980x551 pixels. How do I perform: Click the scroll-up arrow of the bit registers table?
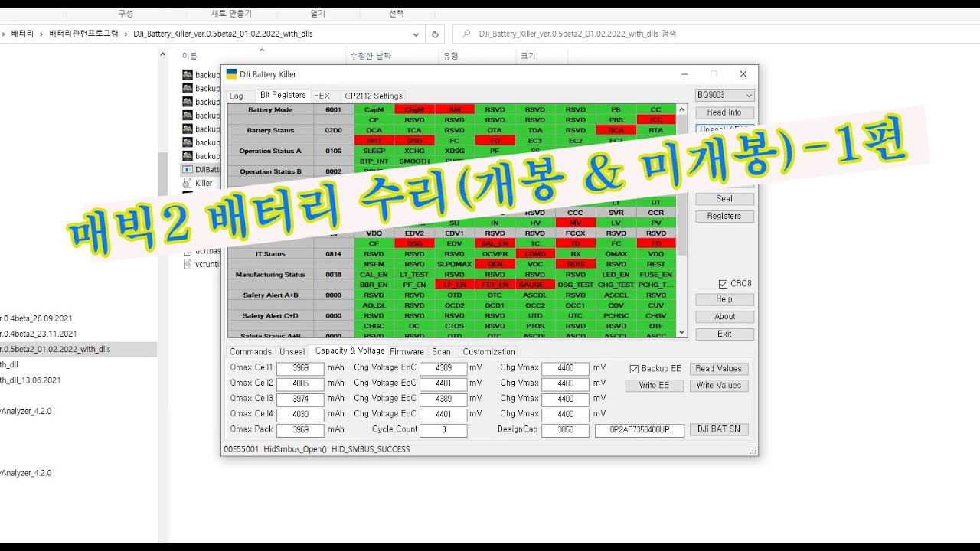[682, 108]
